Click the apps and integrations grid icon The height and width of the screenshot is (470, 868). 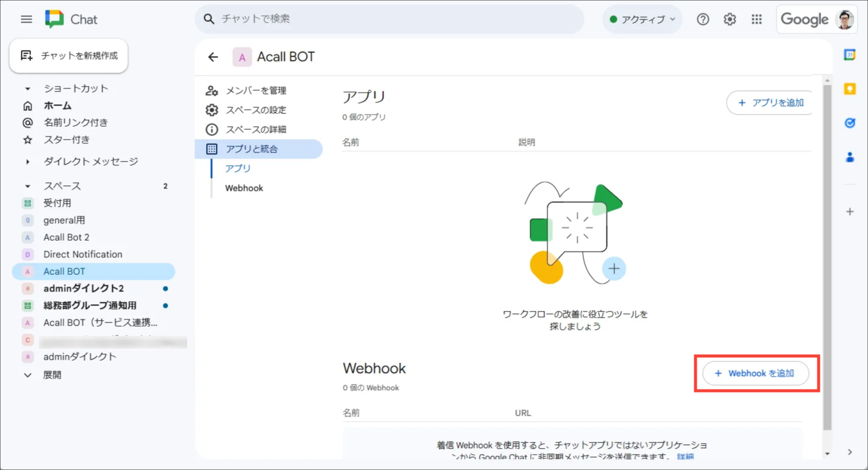[212, 149]
